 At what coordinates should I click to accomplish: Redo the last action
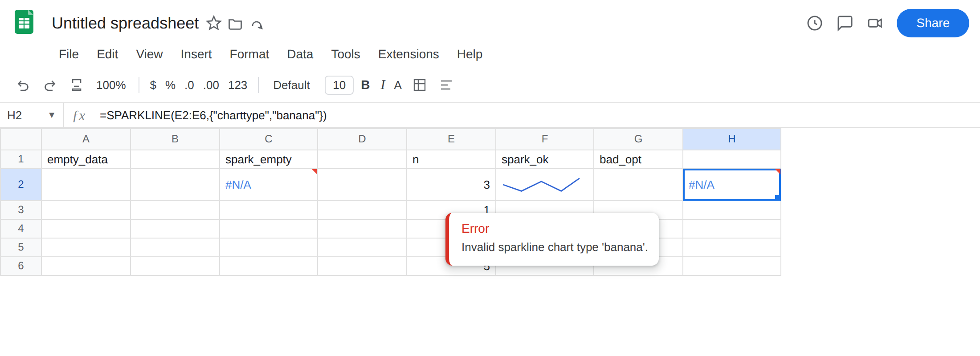(50, 85)
